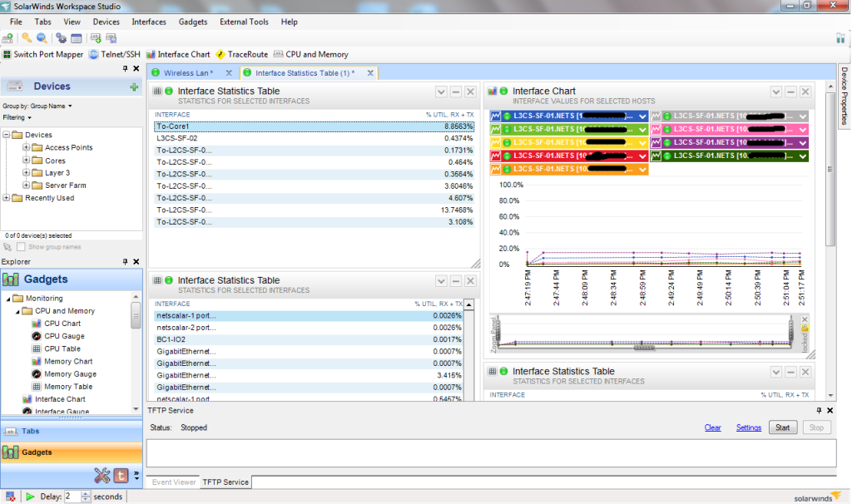Click the Interface Chart gadget header chart icon

point(493,91)
